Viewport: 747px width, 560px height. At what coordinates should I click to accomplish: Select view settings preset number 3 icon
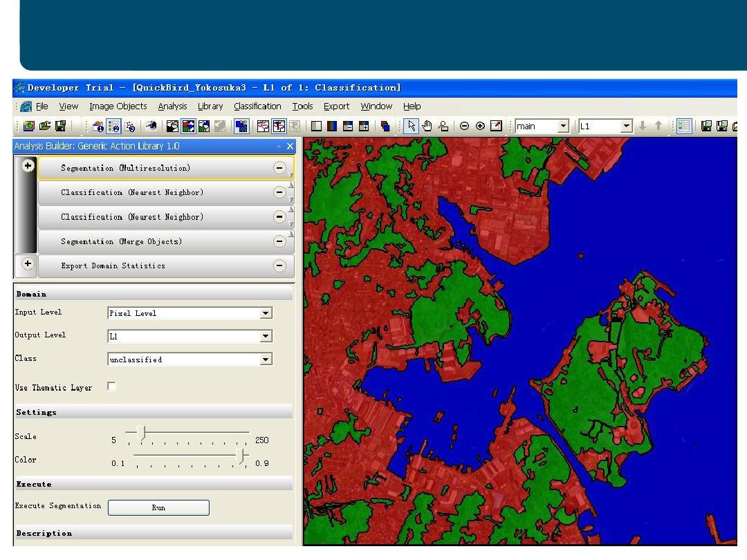(x=129, y=127)
